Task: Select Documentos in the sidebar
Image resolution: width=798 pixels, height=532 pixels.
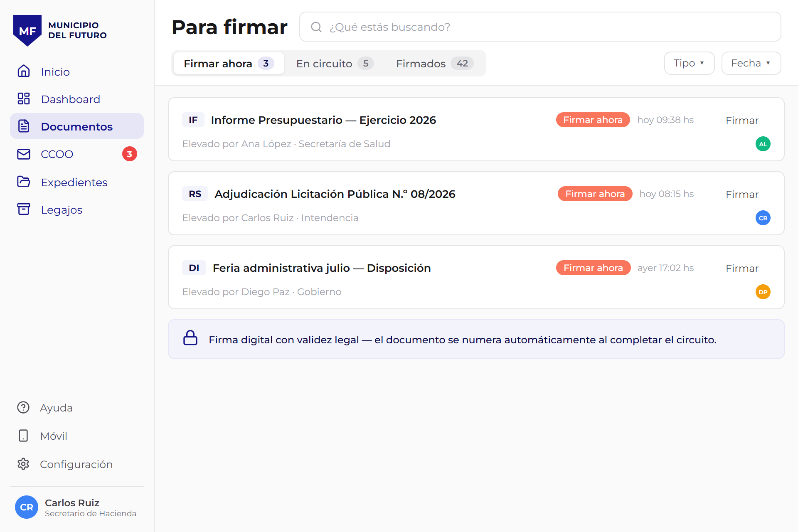Action: click(x=77, y=126)
